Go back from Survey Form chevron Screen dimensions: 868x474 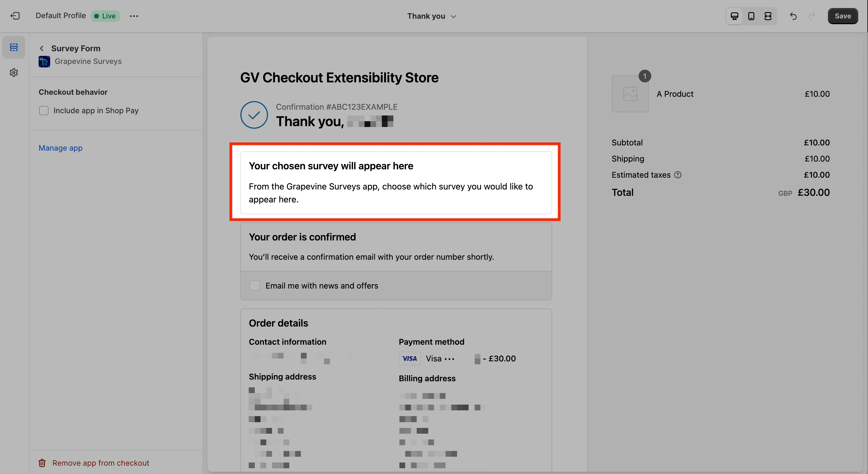pyautogui.click(x=42, y=48)
